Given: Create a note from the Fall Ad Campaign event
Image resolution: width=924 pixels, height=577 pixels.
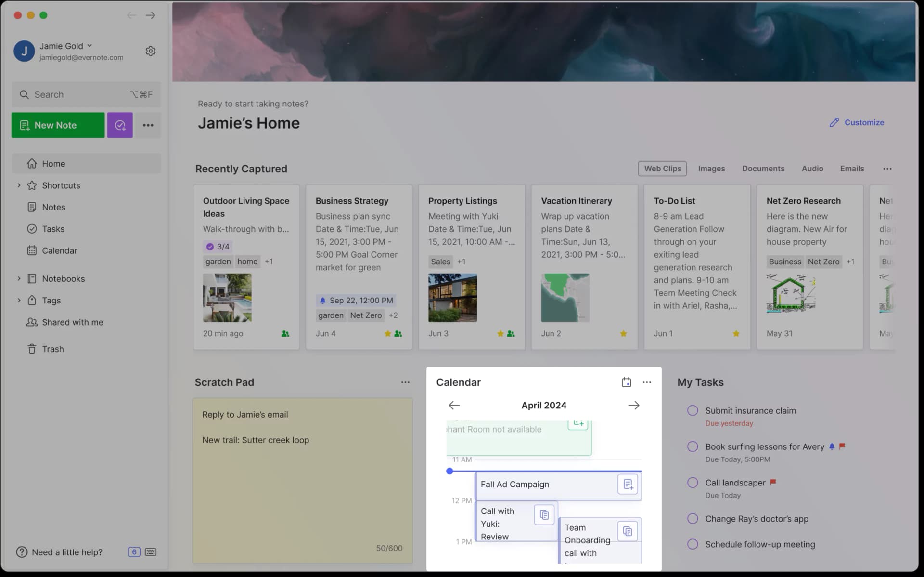Looking at the screenshot, I should (627, 485).
